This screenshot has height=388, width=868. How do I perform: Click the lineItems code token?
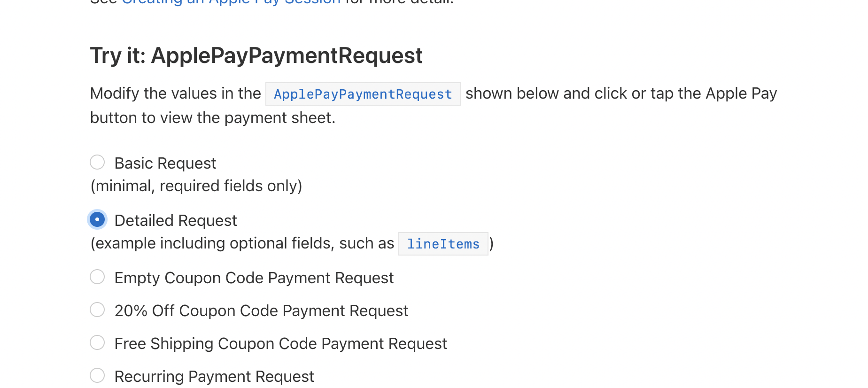tap(442, 244)
